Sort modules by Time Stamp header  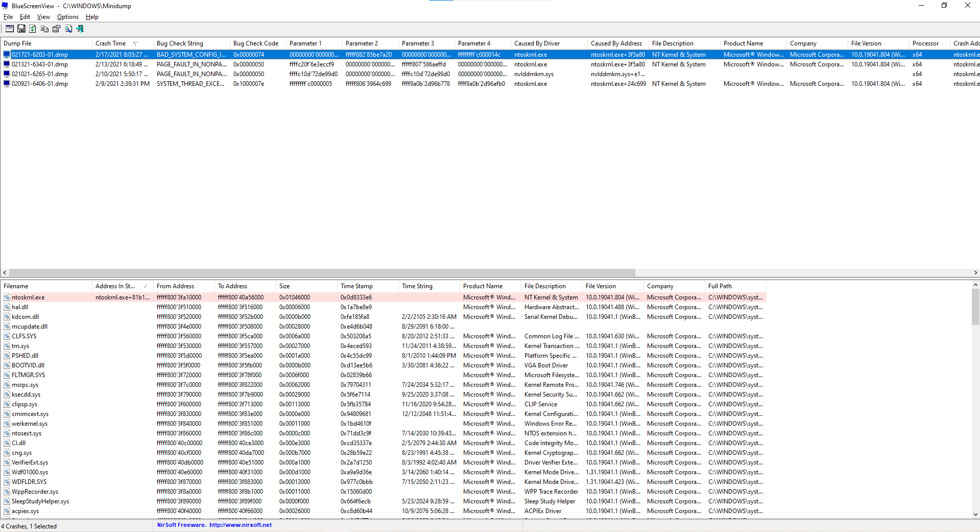pos(368,286)
